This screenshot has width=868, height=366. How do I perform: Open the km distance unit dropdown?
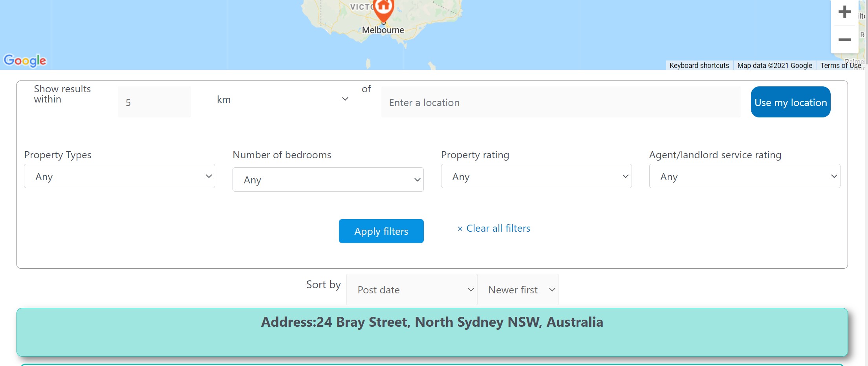(x=282, y=99)
